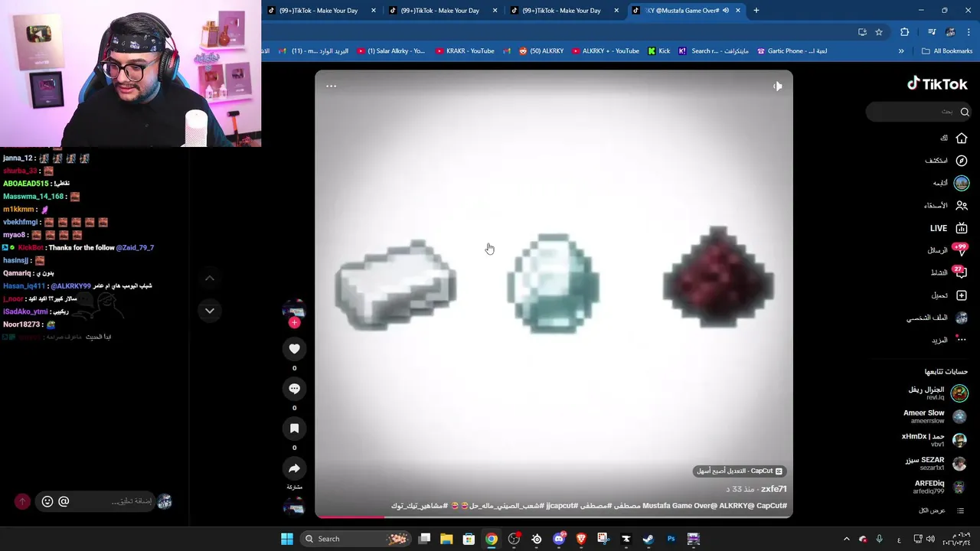The width and height of the screenshot is (980, 551).
Task: Open followed account revl.iq
Action: (937, 393)
